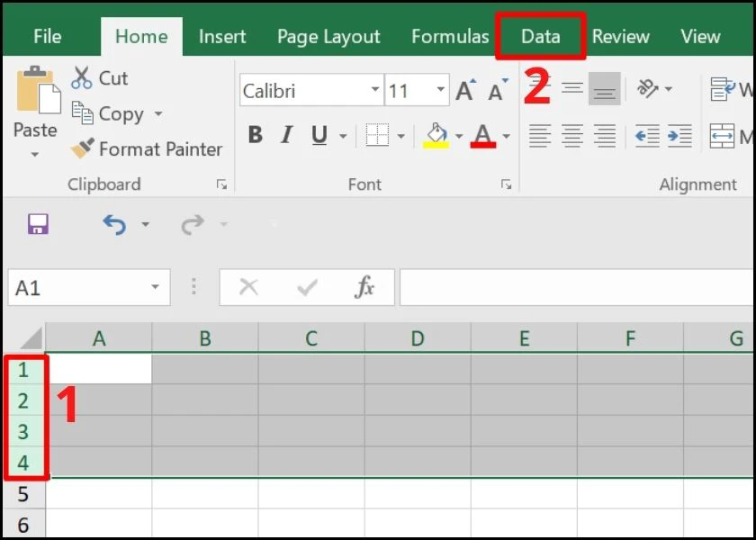Select the Home tab
Screen dimensions: 756x540
click(141, 37)
